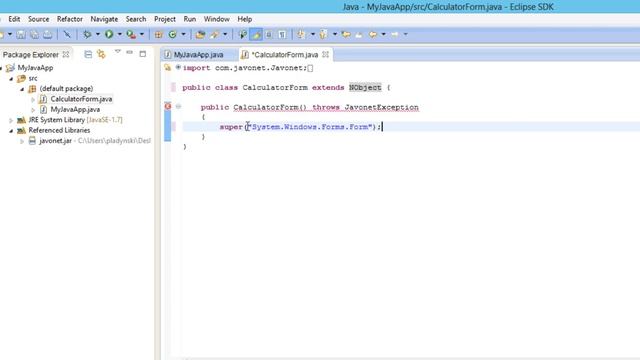Click the JavonetException text in code
The image size is (640, 360).
381,107
